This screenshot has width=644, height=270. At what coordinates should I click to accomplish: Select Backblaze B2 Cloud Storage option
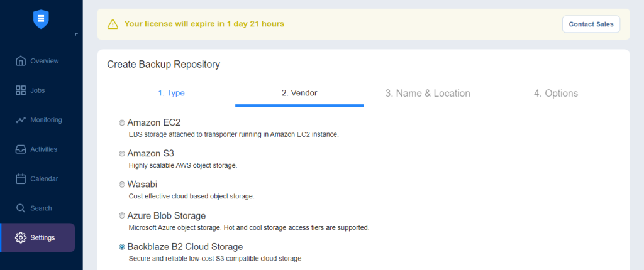pyautogui.click(x=122, y=247)
